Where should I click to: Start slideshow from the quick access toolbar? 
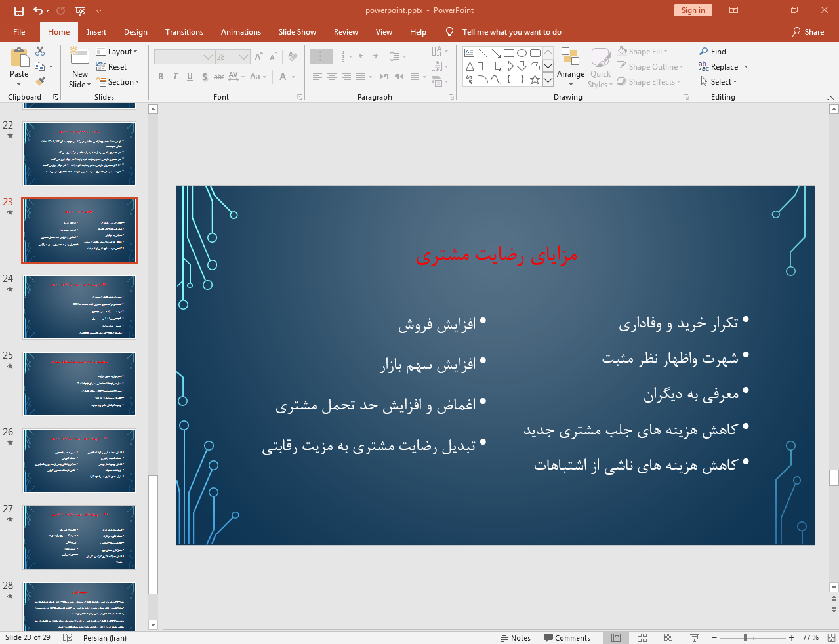pos(80,10)
